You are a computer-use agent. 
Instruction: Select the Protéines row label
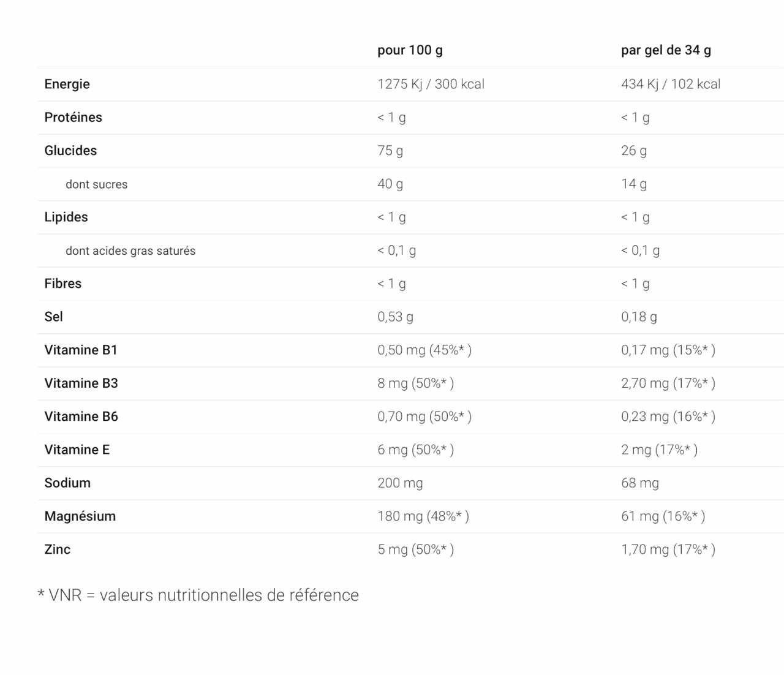73,117
